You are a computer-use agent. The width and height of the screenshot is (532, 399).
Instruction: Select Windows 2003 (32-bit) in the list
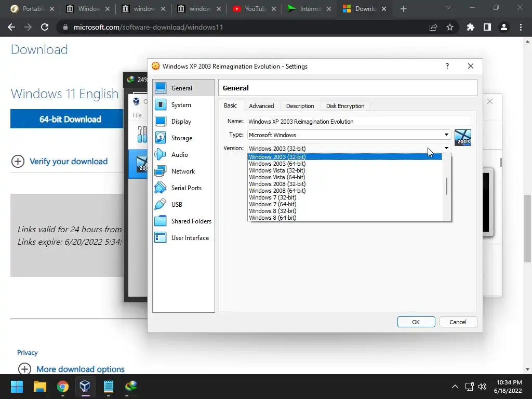tap(345, 157)
